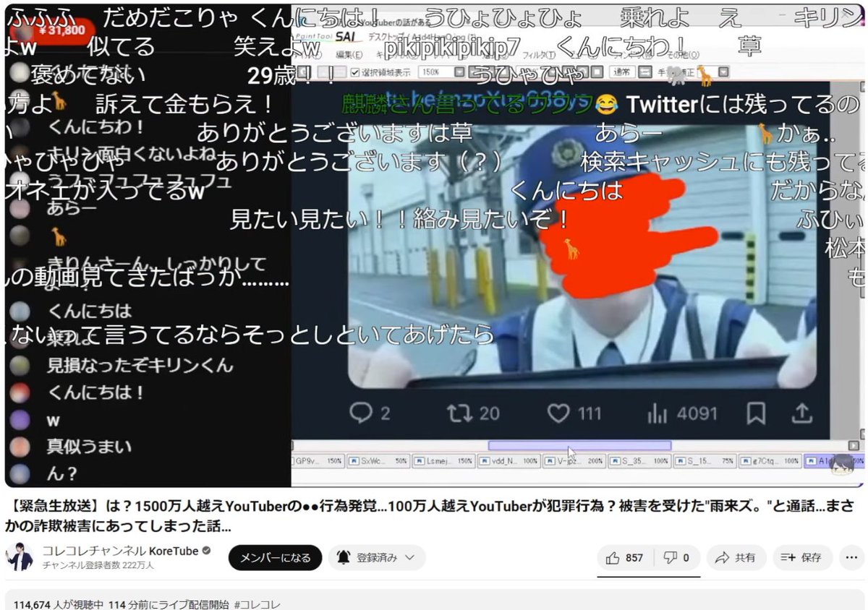
Task: Switch to the S_35 canvas tab
Action: coord(638,460)
